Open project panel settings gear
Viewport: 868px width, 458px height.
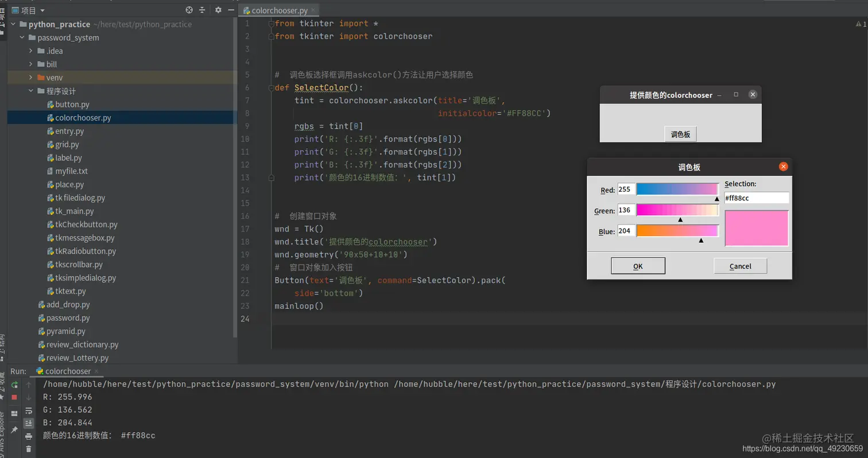(218, 10)
